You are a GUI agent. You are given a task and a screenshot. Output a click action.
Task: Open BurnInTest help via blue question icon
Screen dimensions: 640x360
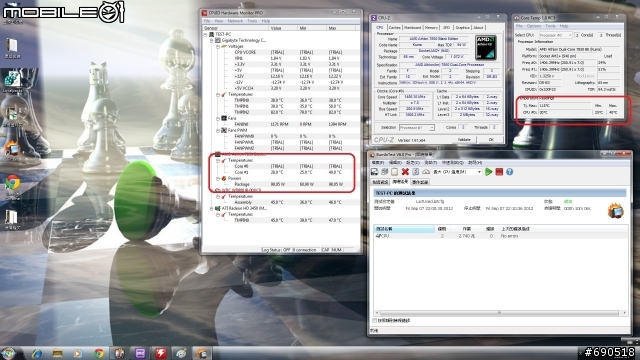pos(509,172)
